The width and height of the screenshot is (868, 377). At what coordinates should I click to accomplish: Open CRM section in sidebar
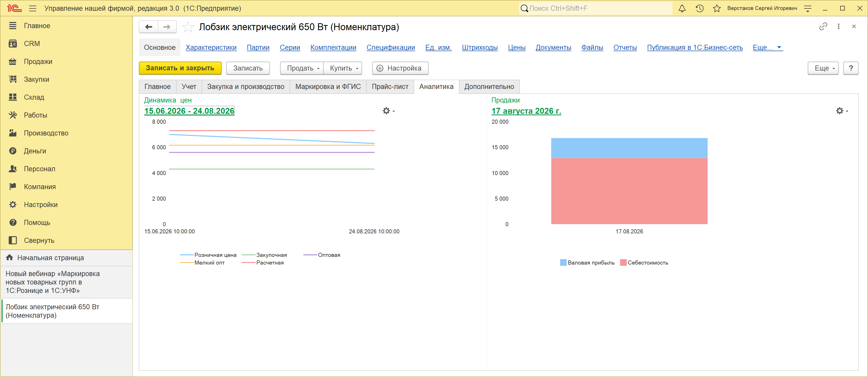click(x=66, y=43)
